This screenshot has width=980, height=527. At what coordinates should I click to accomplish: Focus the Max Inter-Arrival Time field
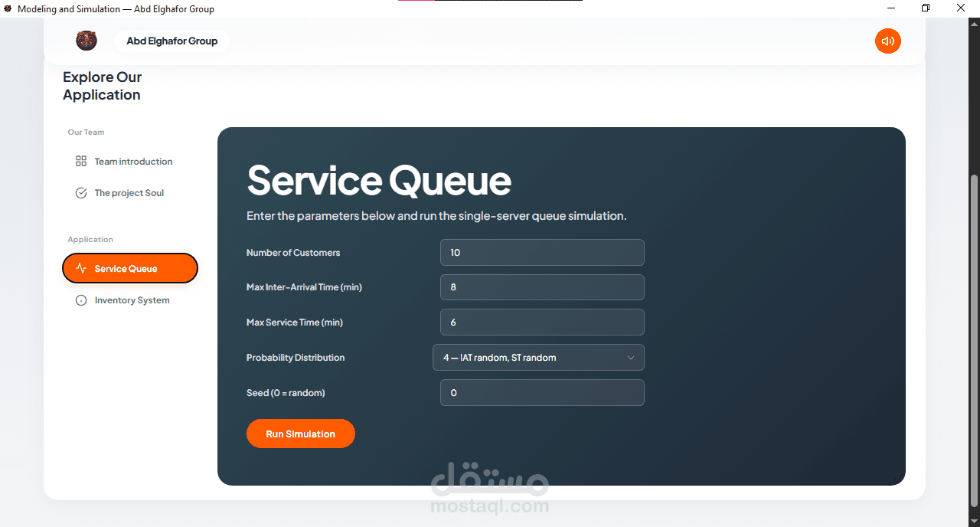[x=542, y=287]
